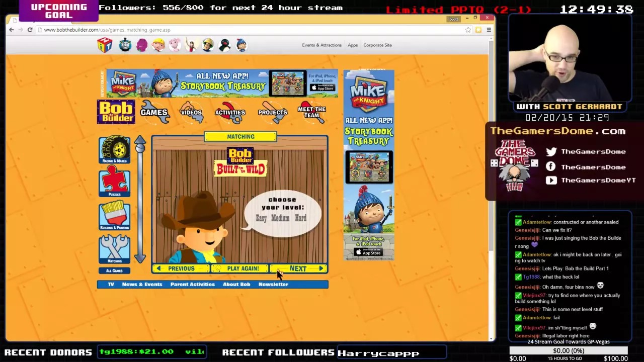Open Building & Painting brush category
Image resolution: width=644 pixels, height=362 pixels.
pyautogui.click(x=115, y=215)
